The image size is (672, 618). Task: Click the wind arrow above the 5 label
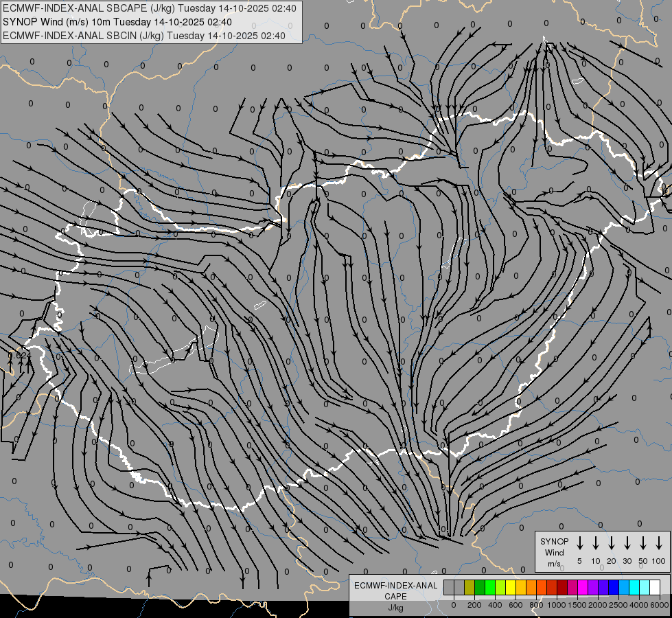click(x=579, y=543)
